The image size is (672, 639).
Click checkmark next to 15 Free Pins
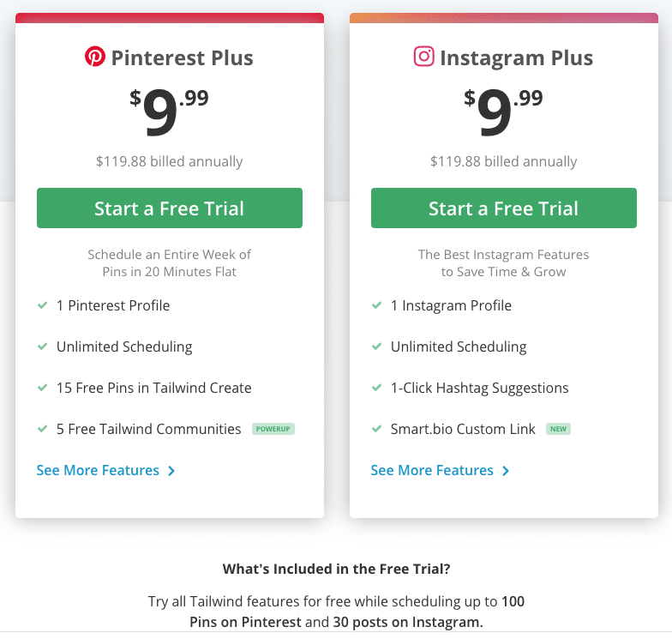click(x=43, y=388)
